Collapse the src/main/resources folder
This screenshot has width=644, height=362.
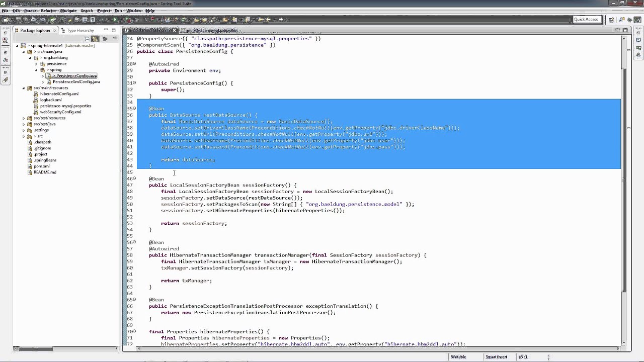pos(24,88)
